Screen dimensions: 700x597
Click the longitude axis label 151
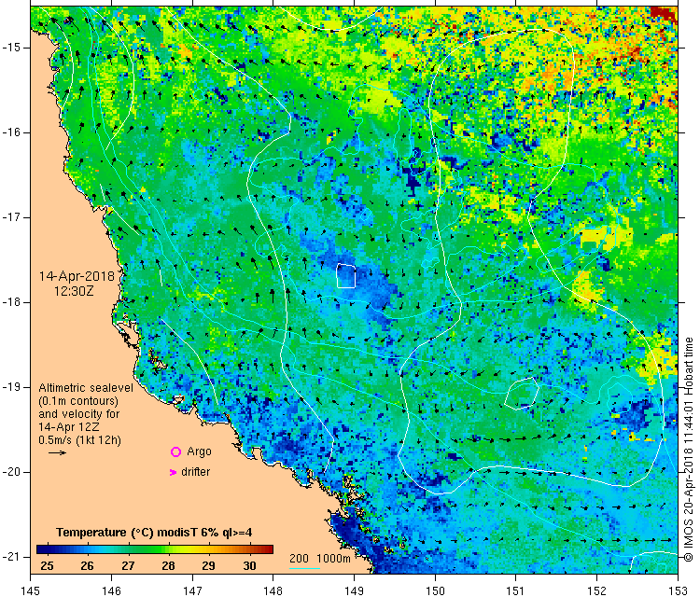pyautogui.click(x=515, y=590)
